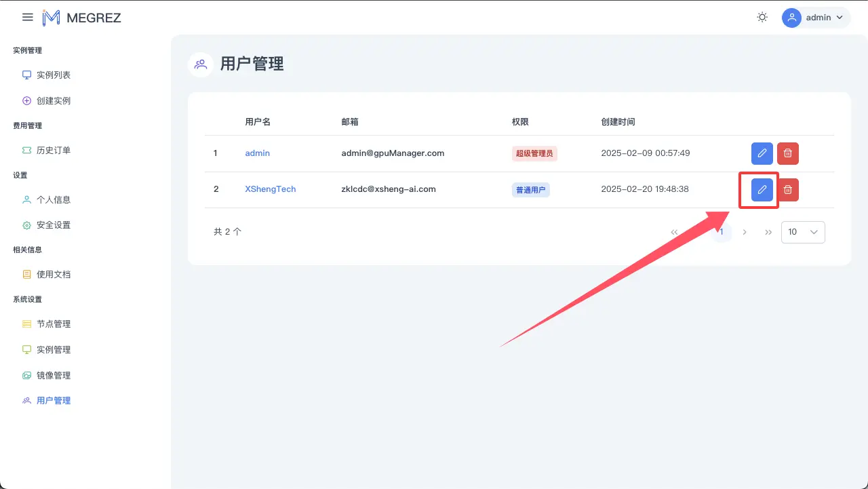Image resolution: width=868 pixels, height=489 pixels.
Task: Edit the admin user with pencil icon
Action: [762, 153]
